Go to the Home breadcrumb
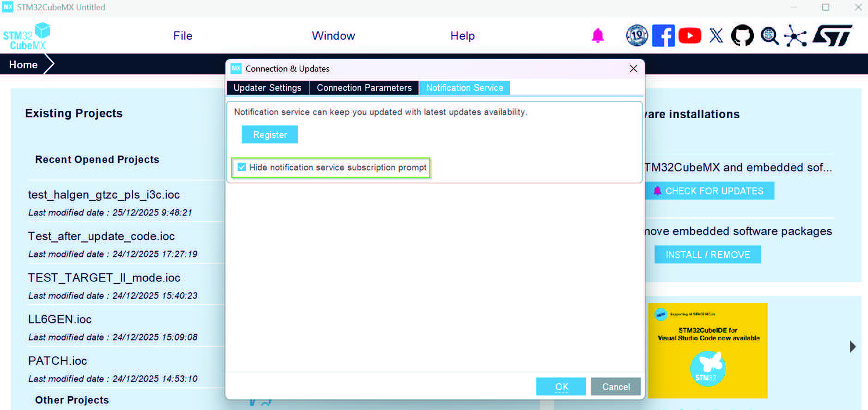The width and height of the screenshot is (868, 410). coord(23,65)
